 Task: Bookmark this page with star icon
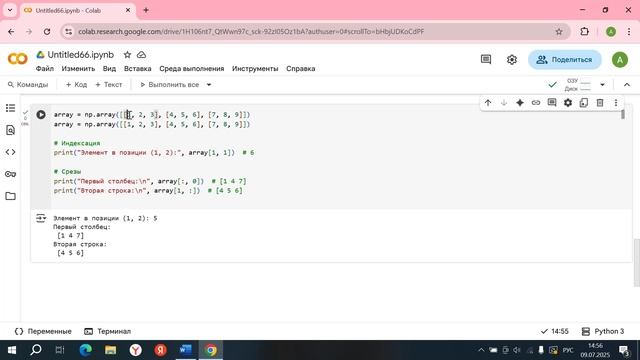(x=559, y=31)
